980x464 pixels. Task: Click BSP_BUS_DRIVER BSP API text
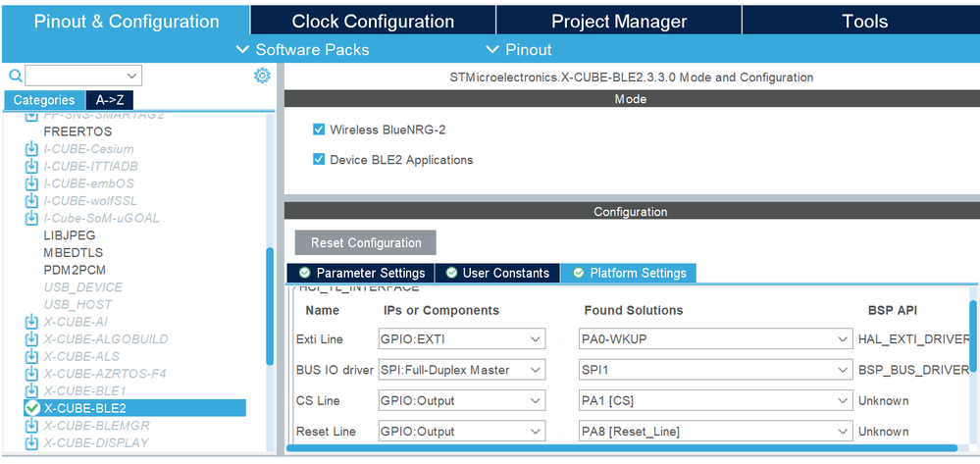[x=913, y=370]
